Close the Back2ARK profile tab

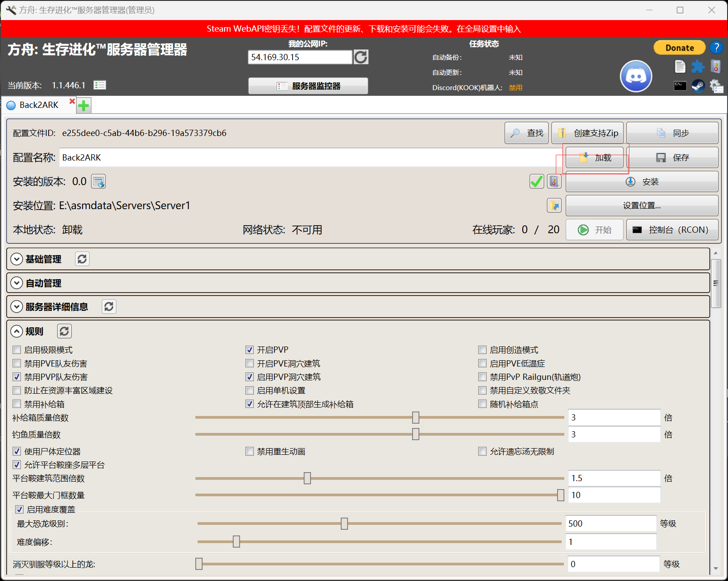point(72,101)
